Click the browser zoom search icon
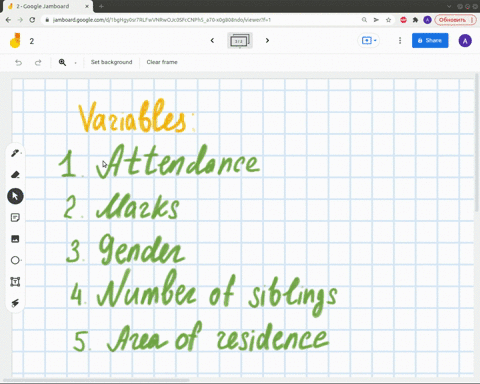This screenshot has height=384, width=480. point(364,20)
